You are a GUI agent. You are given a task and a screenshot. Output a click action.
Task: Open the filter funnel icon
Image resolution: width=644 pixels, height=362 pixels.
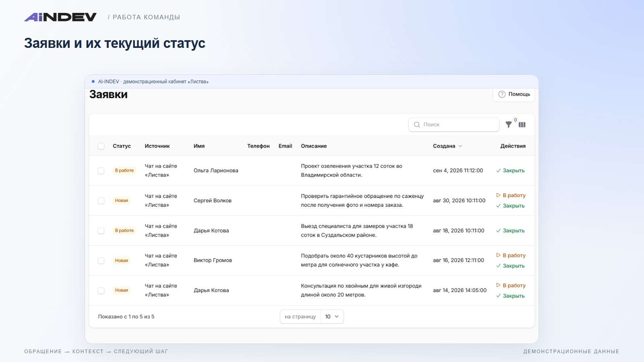point(509,125)
